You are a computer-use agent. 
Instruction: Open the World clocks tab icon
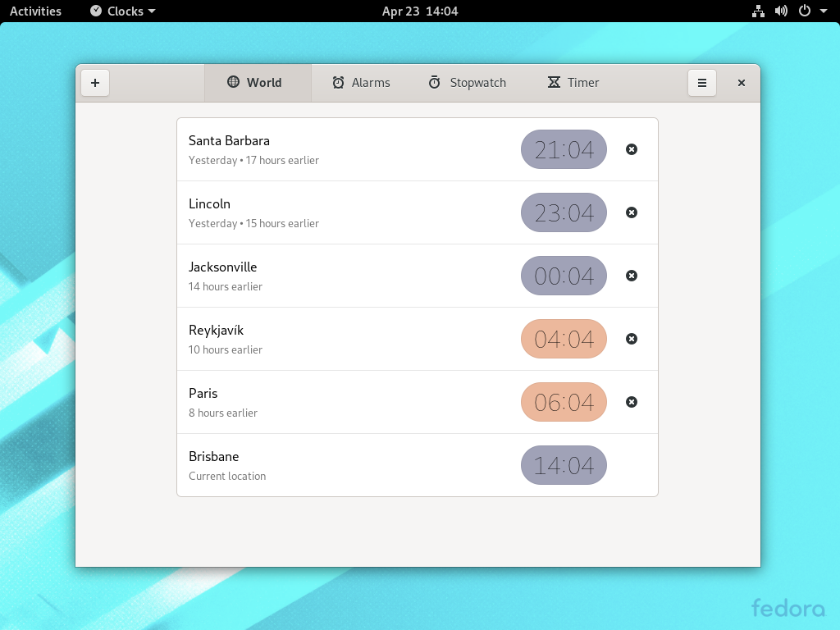pos(235,82)
